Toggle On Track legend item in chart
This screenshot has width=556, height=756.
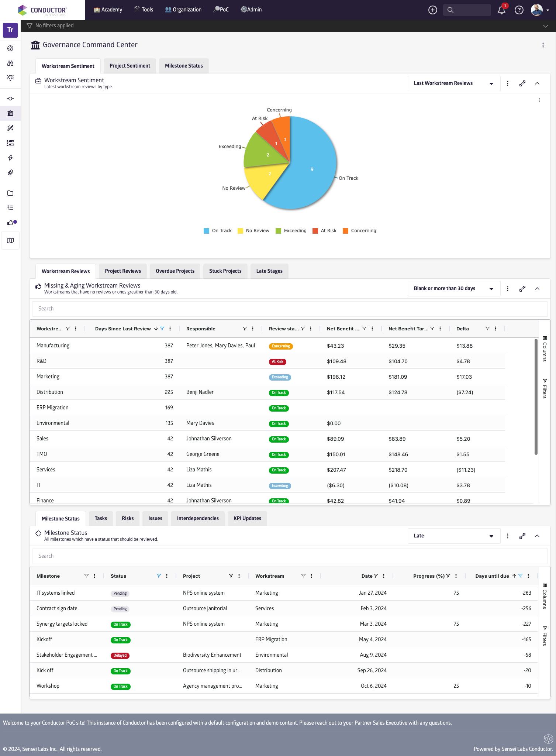(218, 231)
